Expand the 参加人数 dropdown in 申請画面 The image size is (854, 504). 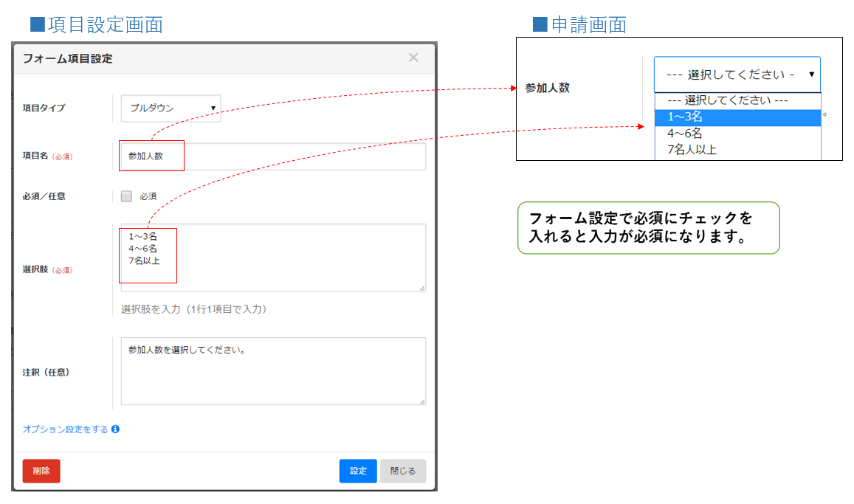point(737,75)
